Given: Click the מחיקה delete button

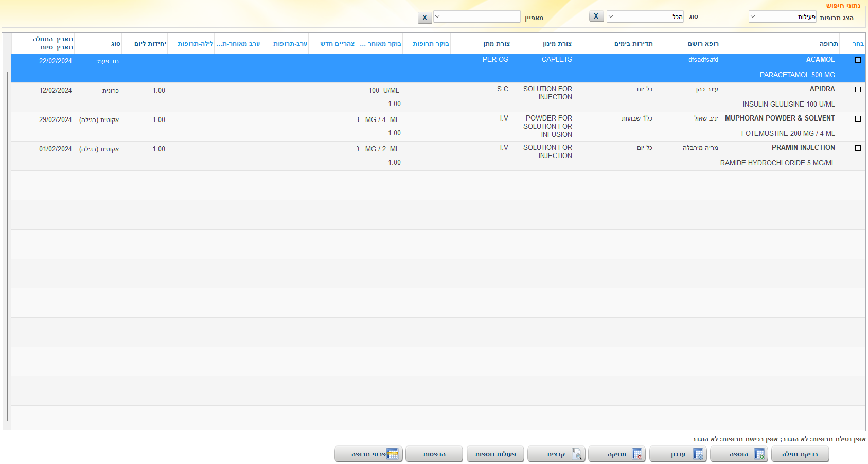Looking at the screenshot, I should pos(617,454).
